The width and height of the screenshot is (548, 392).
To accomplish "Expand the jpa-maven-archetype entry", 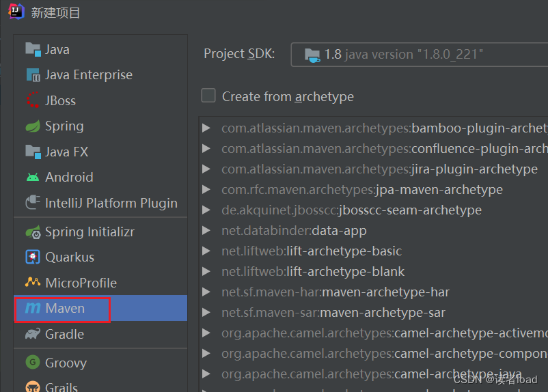I will tap(206, 189).
